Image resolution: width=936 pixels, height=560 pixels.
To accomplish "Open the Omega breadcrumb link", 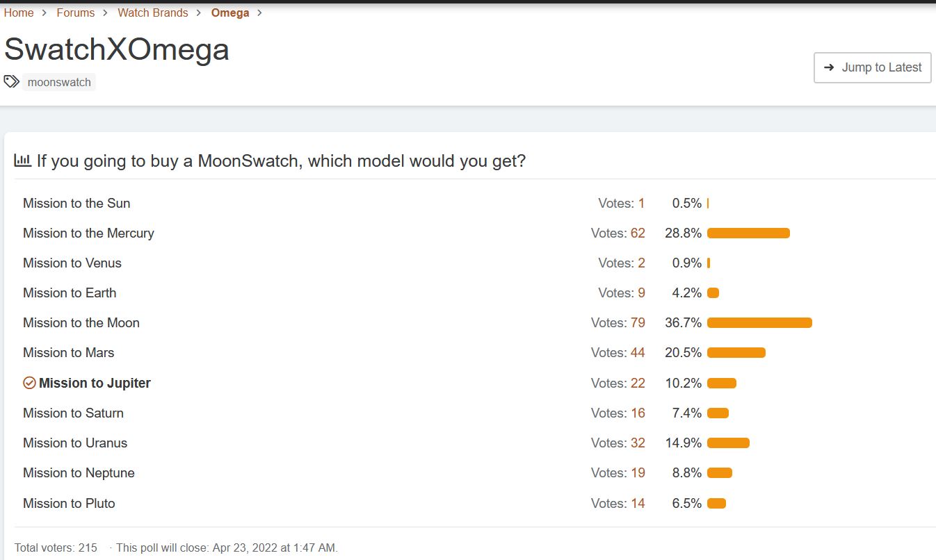I will 230,13.
